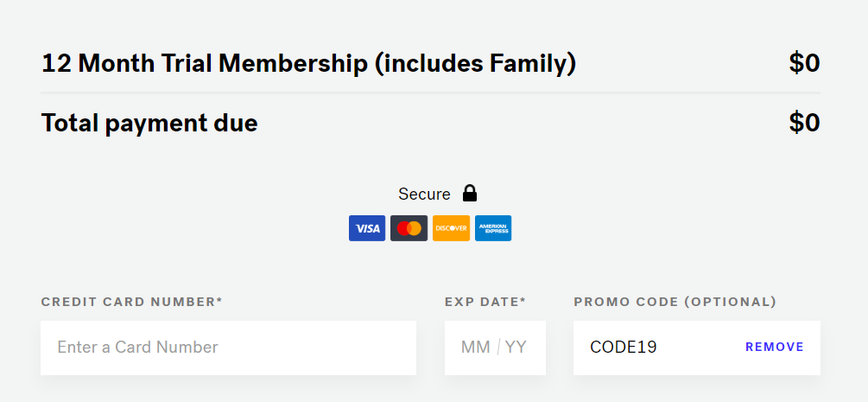Click the Visa card logo

click(x=367, y=228)
